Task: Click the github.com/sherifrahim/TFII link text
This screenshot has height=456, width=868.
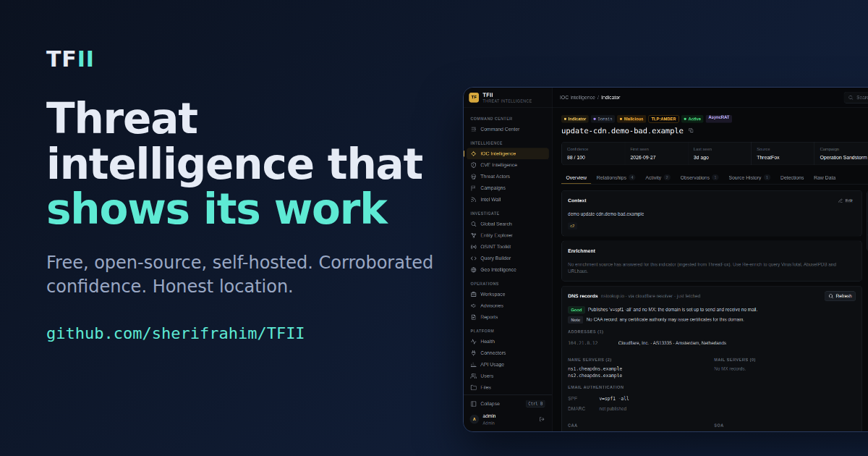Action: tap(175, 334)
